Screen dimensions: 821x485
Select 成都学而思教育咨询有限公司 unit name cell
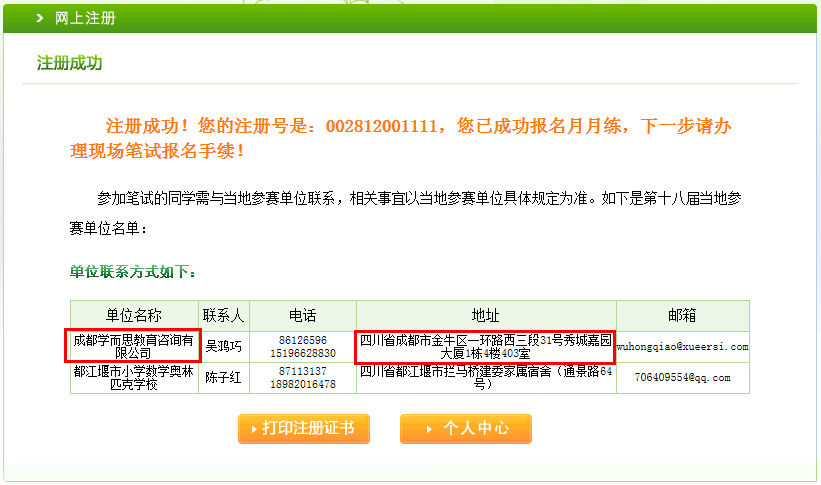pos(133,346)
